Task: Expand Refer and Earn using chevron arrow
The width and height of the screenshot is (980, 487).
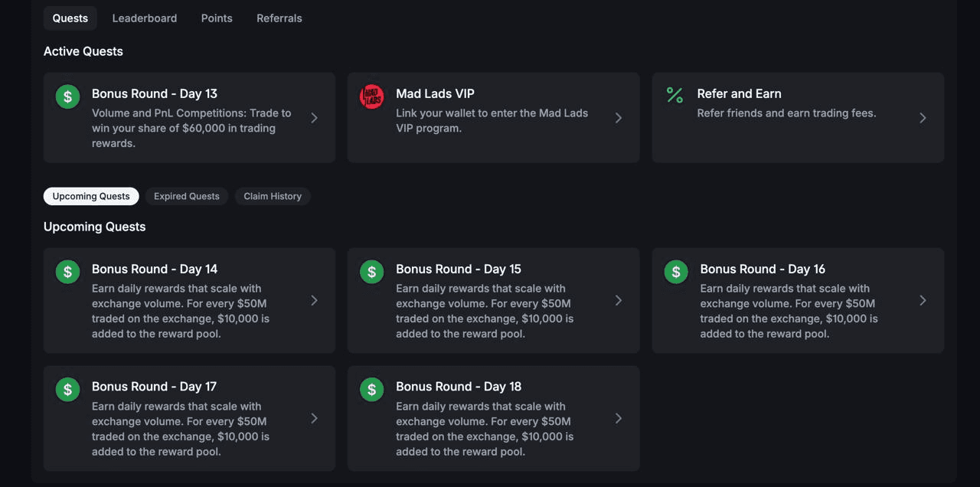Action: [923, 118]
